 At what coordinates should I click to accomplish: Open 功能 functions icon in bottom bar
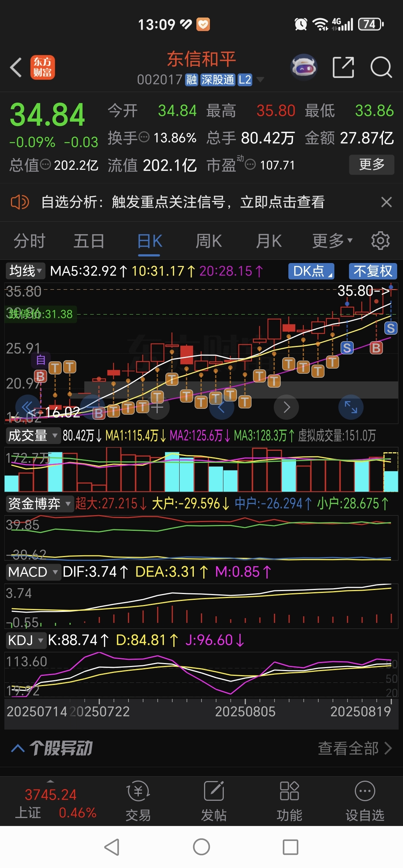point(289,801)
